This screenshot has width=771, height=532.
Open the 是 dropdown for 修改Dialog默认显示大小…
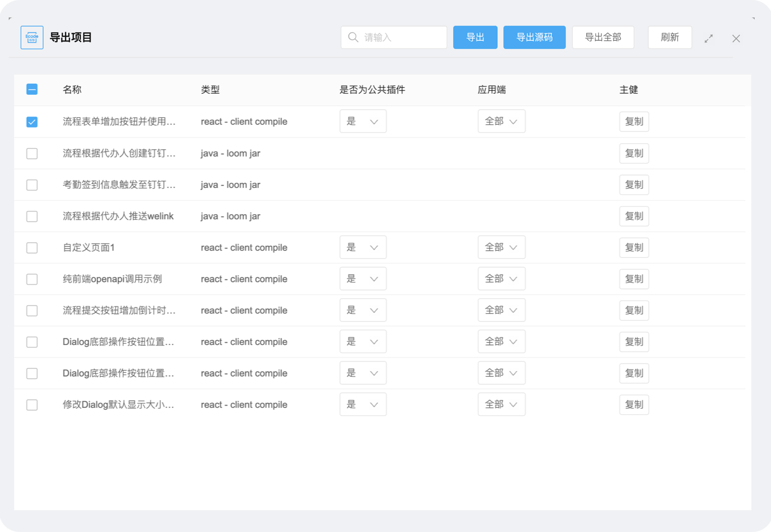tap(363, 404)
